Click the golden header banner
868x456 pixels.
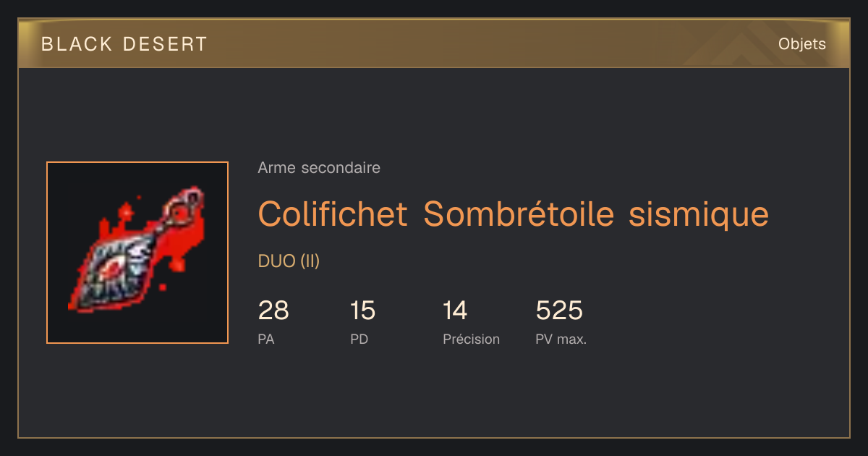tap(434, 43)
